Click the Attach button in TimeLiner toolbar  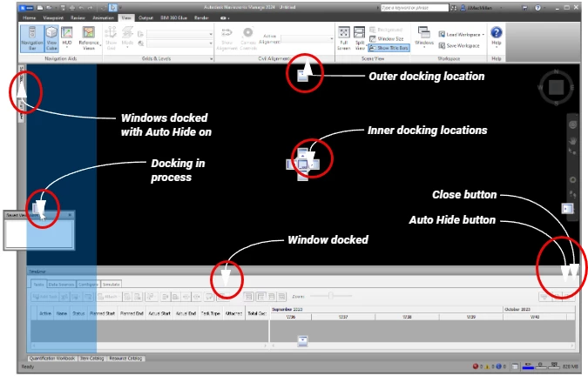[x=108, y=297]
